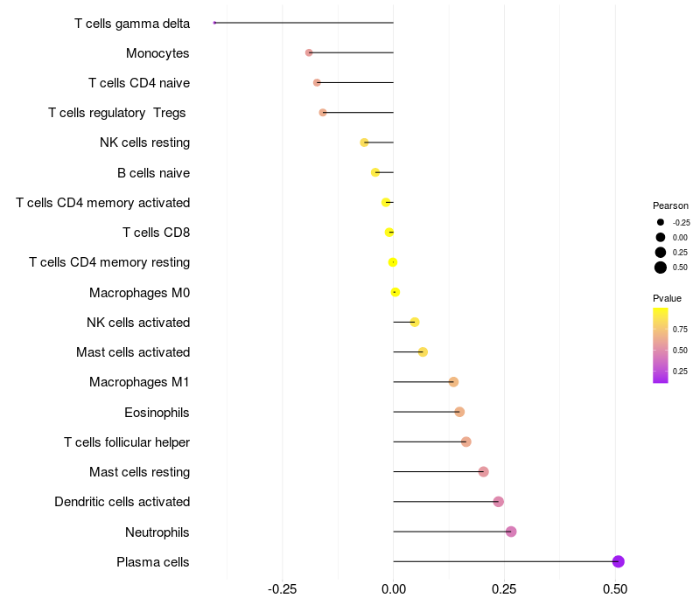Select the Mast cells activated dot
This screenshot has height=612, width=700.
423,352
